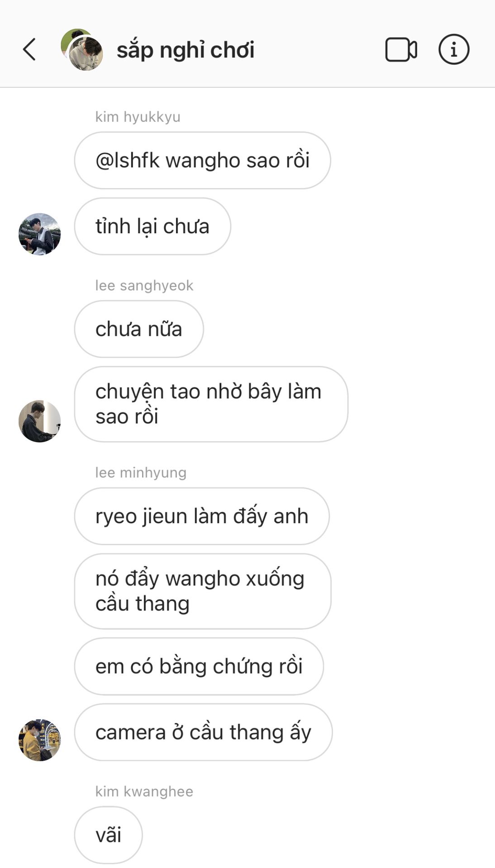Select message 'ryeo jieun làm đấy anh'
This screenshot has width=495, height=868.
(202, 516)
